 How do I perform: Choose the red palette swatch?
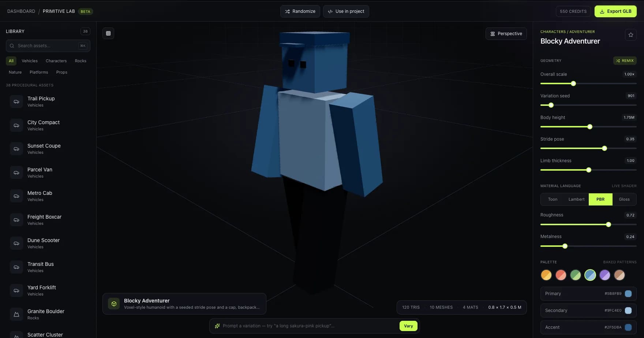point(561,275)
